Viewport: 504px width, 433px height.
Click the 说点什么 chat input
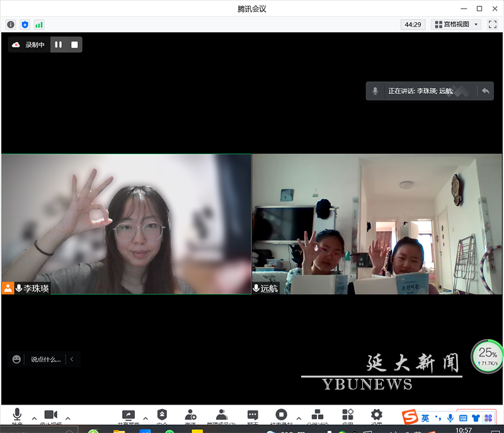coord(45,359)
